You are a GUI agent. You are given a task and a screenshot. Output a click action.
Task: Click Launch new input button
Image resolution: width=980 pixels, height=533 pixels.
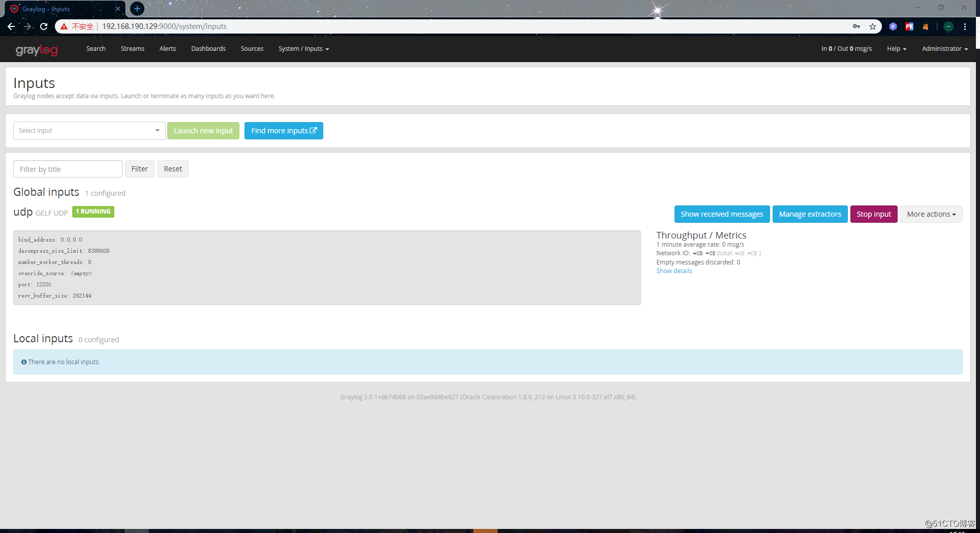[x=203, y=131]
